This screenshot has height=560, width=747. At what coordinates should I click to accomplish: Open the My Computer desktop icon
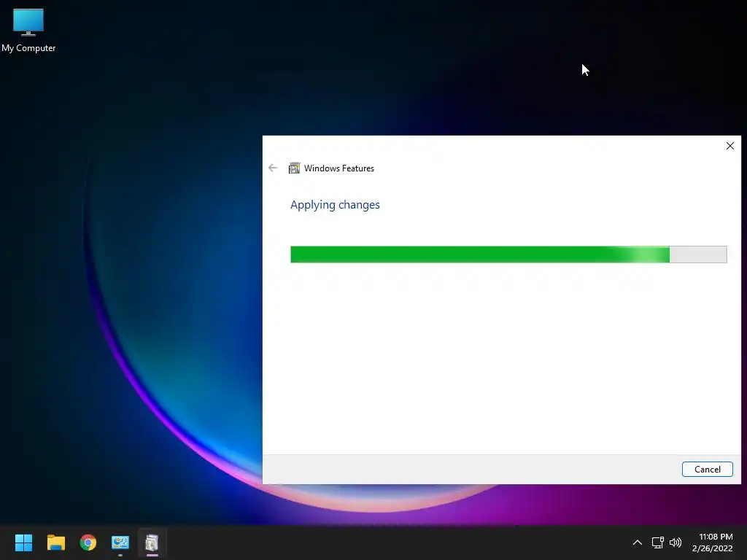[28, 30]
